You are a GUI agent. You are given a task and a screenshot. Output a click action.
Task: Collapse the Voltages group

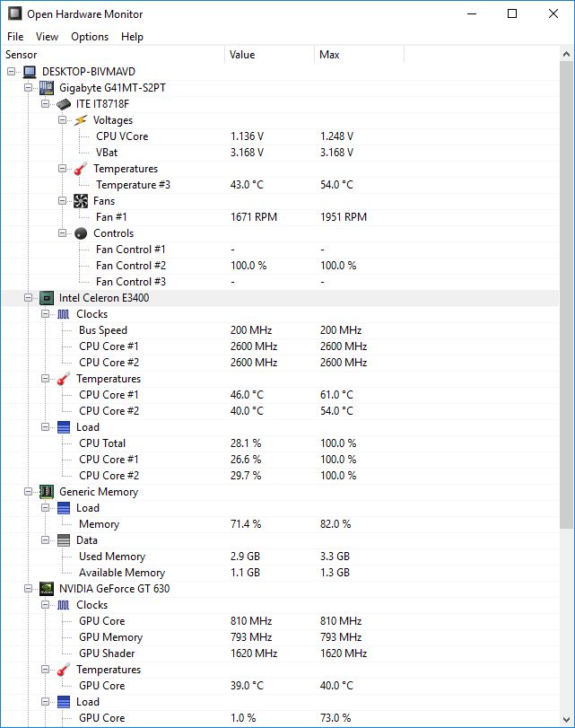(x=62, y=119)
